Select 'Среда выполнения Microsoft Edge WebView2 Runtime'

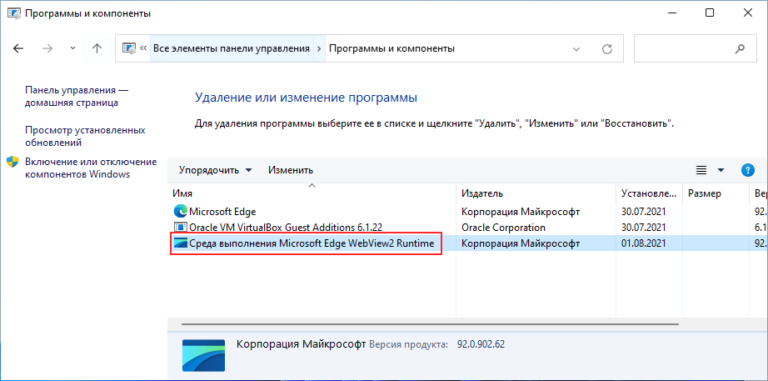312,243
